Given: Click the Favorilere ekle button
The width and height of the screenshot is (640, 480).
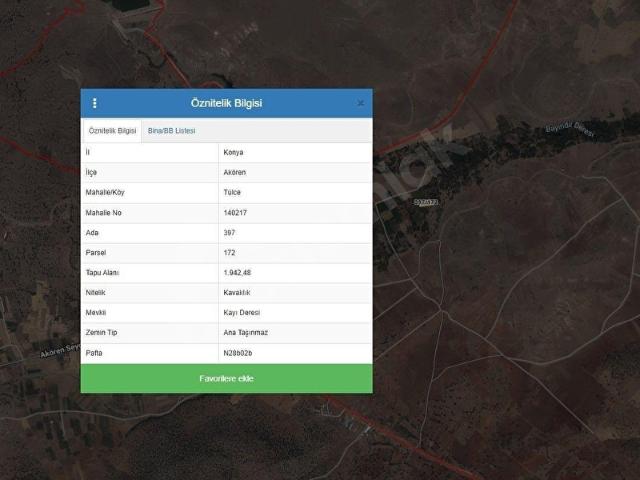Looking at the screenshot, I should (227, 378).
